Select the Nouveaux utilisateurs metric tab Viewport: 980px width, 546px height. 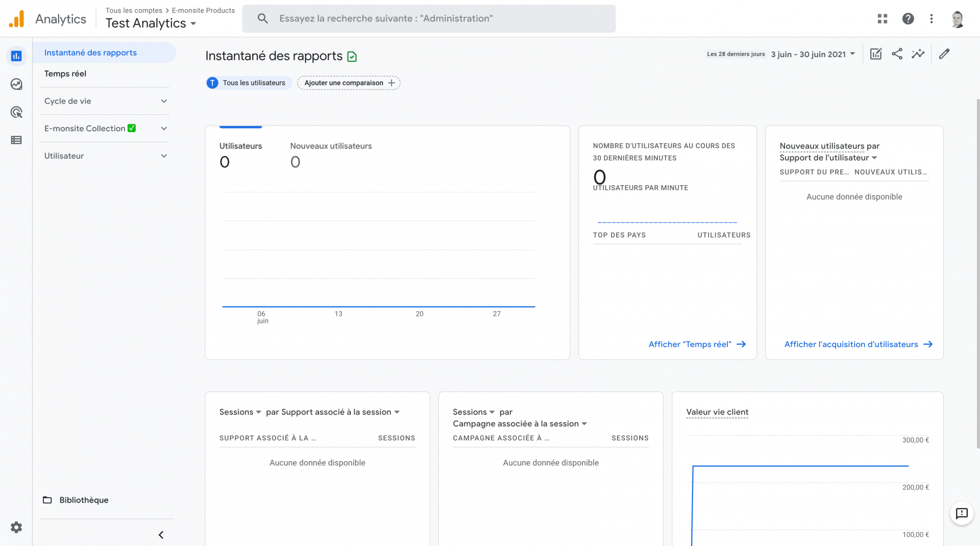331,155
